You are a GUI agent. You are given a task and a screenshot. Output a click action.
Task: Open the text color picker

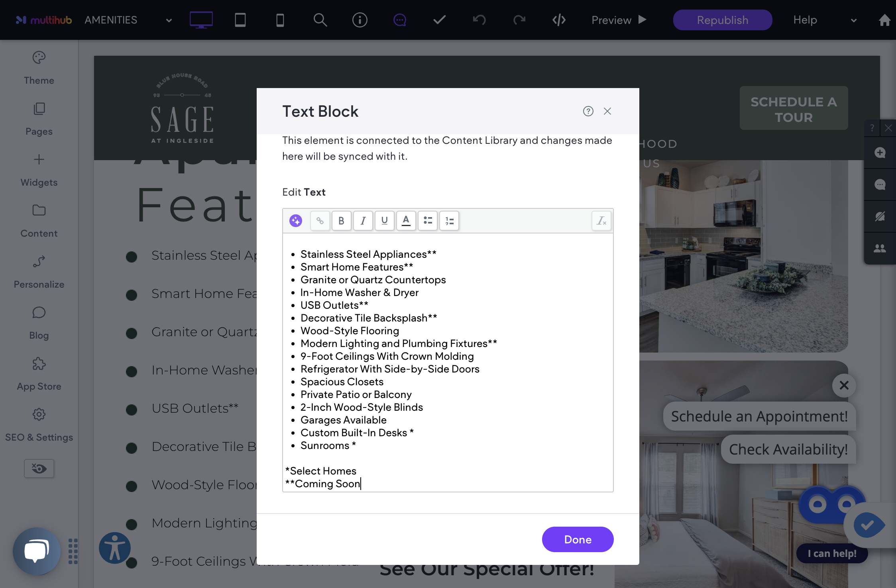(406, 220)
